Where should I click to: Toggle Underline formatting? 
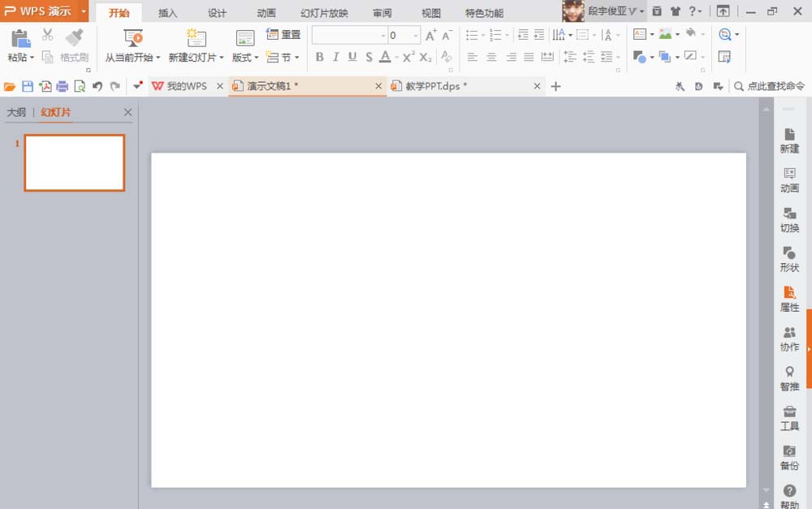click(x=352, y=57)
